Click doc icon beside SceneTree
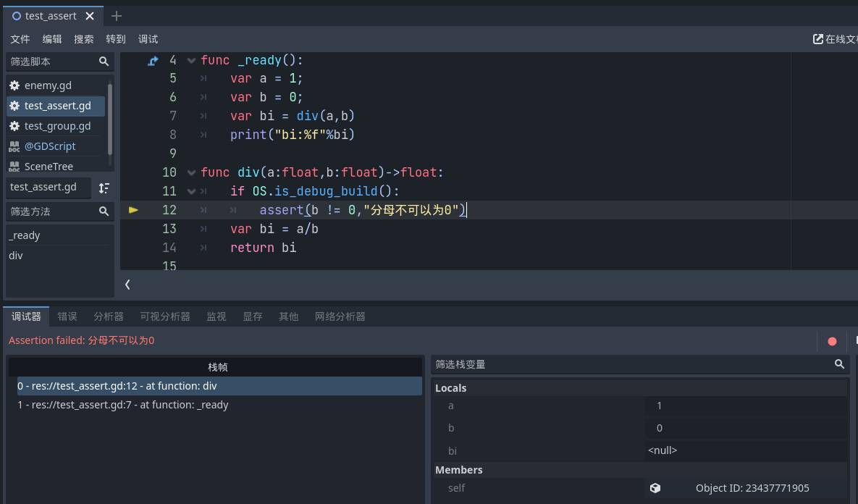The height and width of the screenshot is (504, 858). pos(14,167)
